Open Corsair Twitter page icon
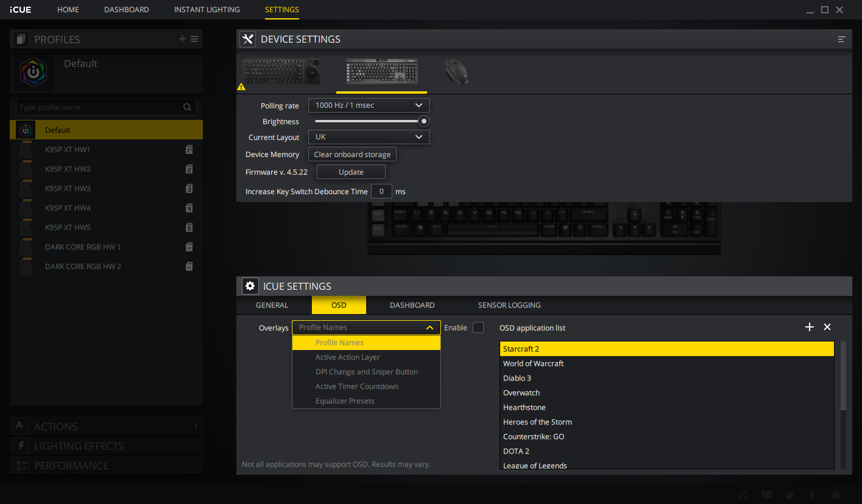This screenshot has height=504, width=862. click(x=790, y=495)
